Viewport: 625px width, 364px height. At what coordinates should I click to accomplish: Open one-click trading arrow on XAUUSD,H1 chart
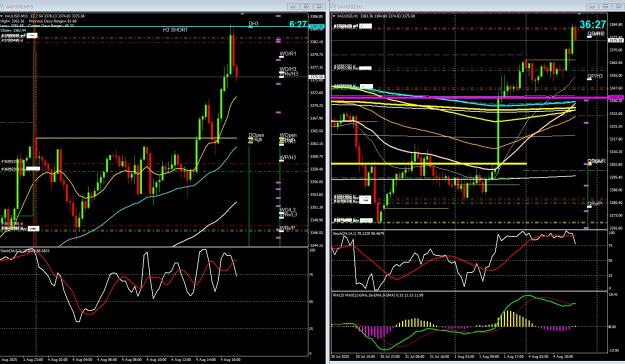tap(334, 16)
